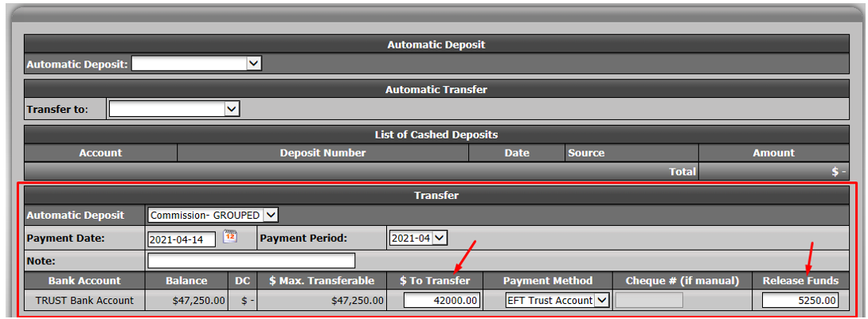Click the Balance column header
This screenshot has width=868, height=319.
[186, 281]
